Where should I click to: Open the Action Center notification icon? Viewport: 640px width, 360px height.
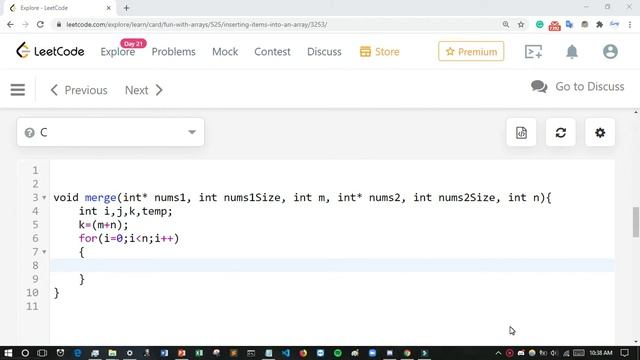[x=624, y=353]
